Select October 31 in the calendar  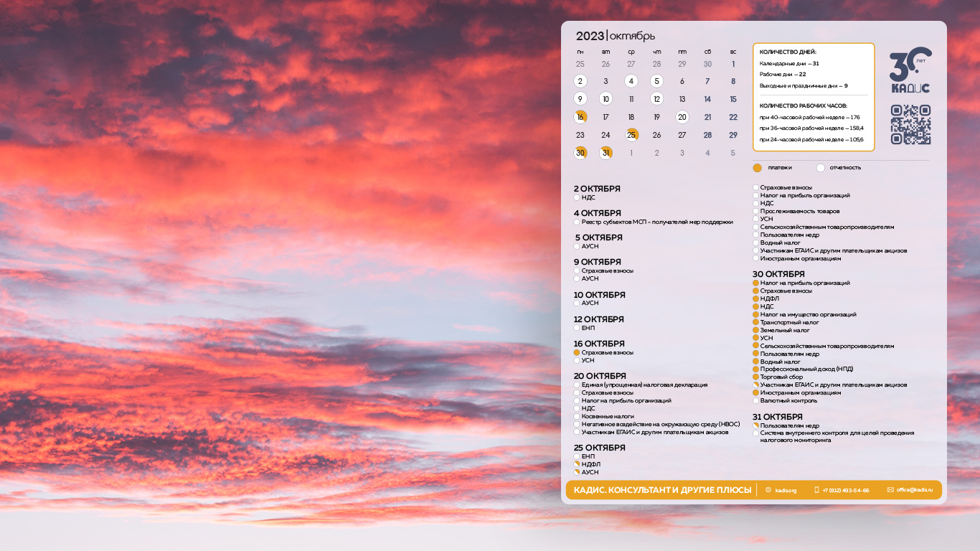[x=606, y=153]
